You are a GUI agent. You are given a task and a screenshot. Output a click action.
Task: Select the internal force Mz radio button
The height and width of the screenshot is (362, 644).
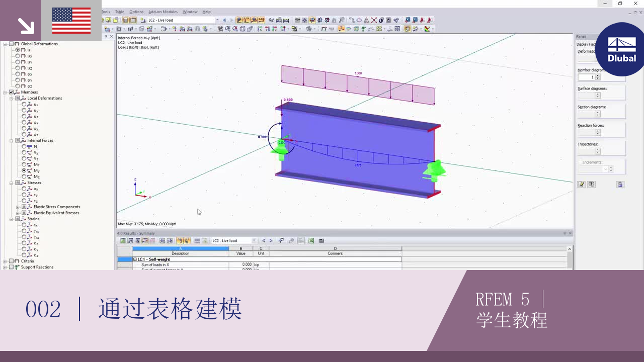[x=24, y=176]
